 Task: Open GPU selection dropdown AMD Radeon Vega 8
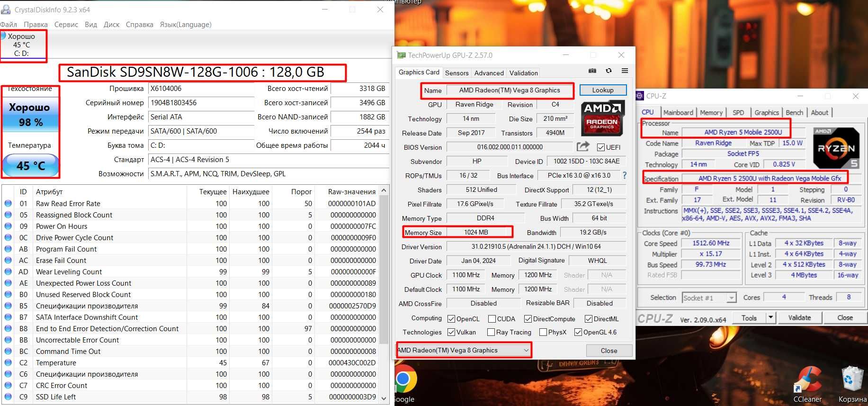pos(464,350)
